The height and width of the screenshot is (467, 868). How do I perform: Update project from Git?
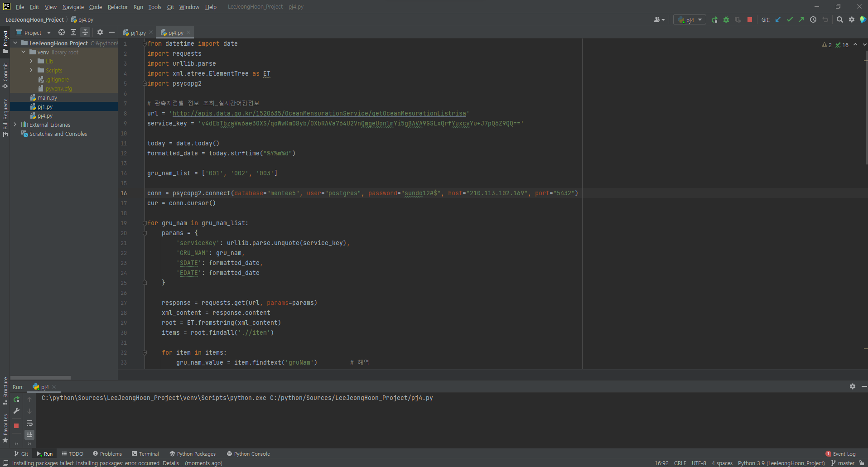click(x=778, y=19)
